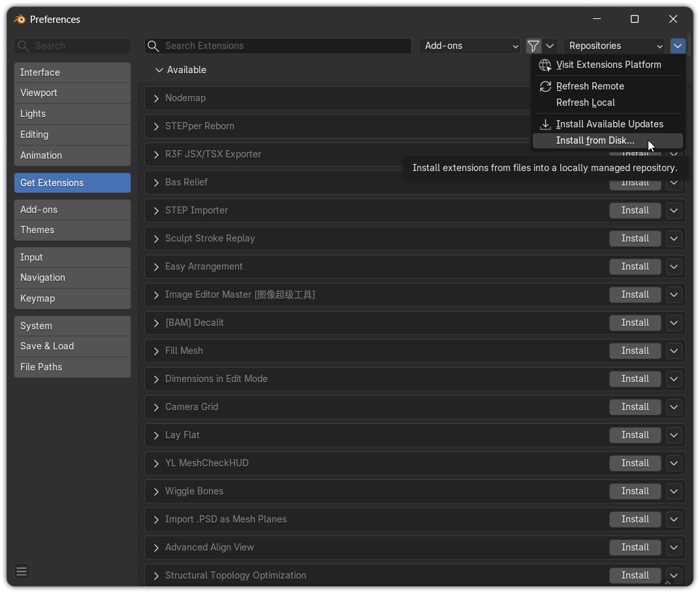Install Import .PSD as Mesh Planes
The width and height of the screenshot is (700, 593).
tap(635, 519)
